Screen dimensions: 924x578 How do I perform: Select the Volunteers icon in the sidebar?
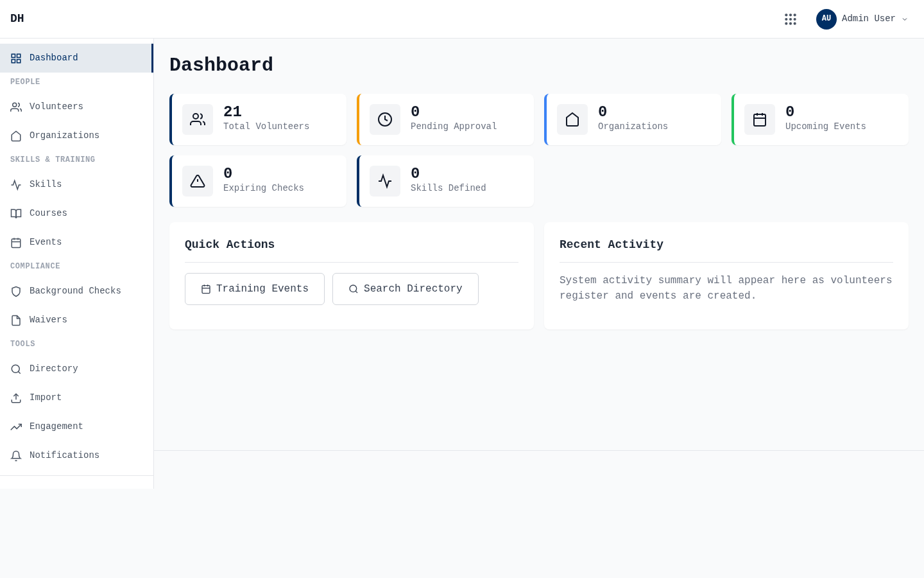16,107
